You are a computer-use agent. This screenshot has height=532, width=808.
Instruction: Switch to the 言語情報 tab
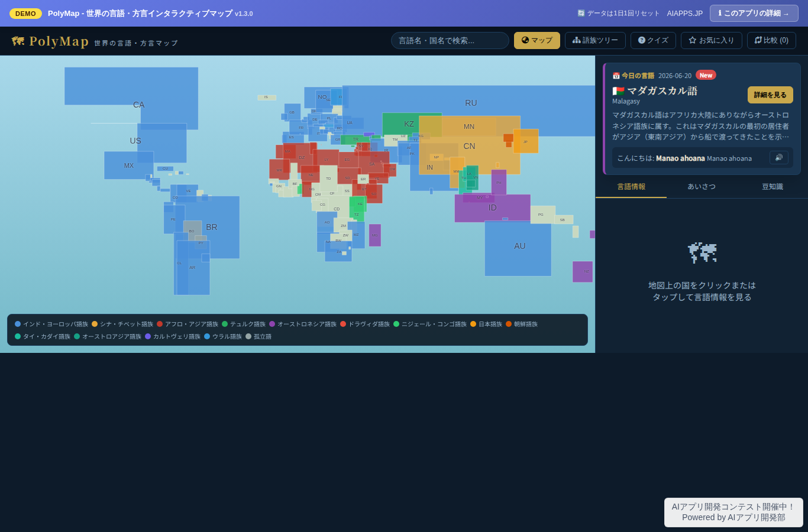pos(631,186)
